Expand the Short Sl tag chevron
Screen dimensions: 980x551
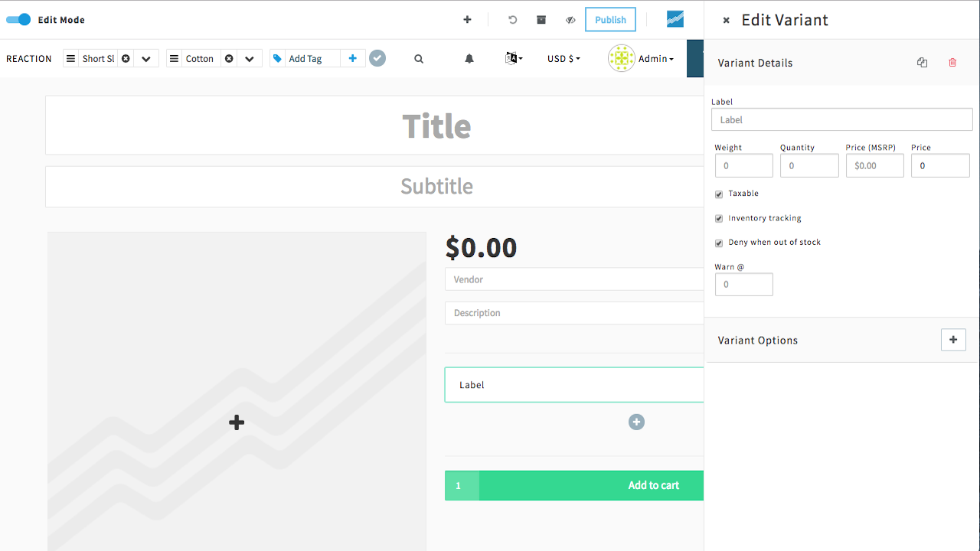[146, 59]
